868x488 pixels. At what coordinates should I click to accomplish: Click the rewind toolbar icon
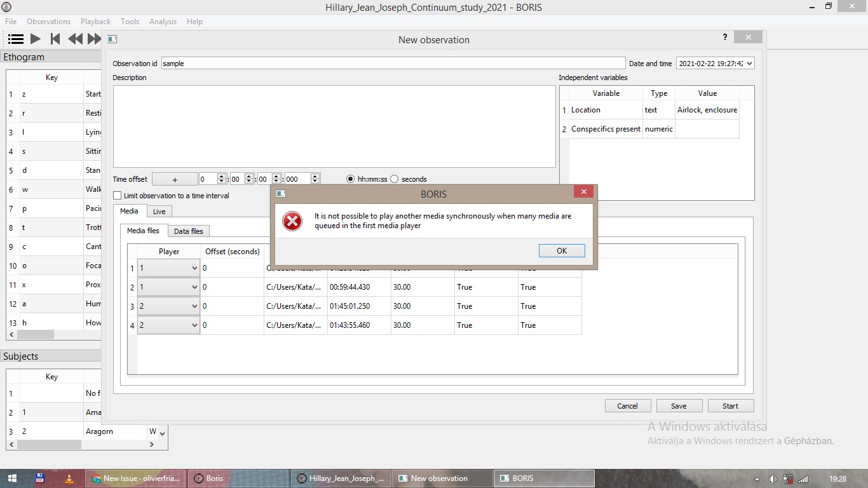point(74,38)
